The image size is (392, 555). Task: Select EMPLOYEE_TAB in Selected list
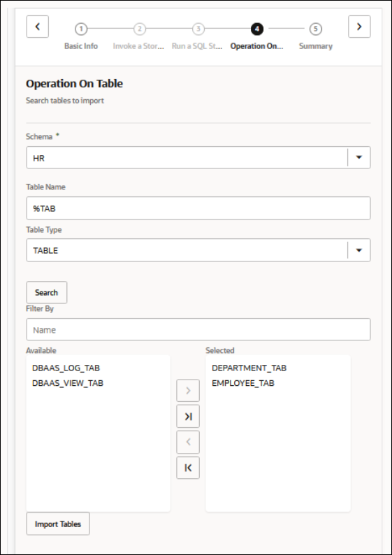[243, 383]
